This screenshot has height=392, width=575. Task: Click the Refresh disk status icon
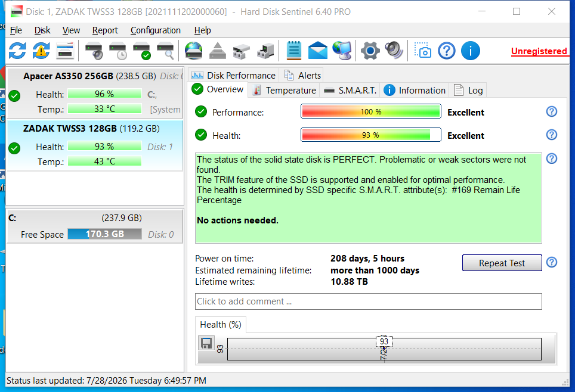coord(17,51)
